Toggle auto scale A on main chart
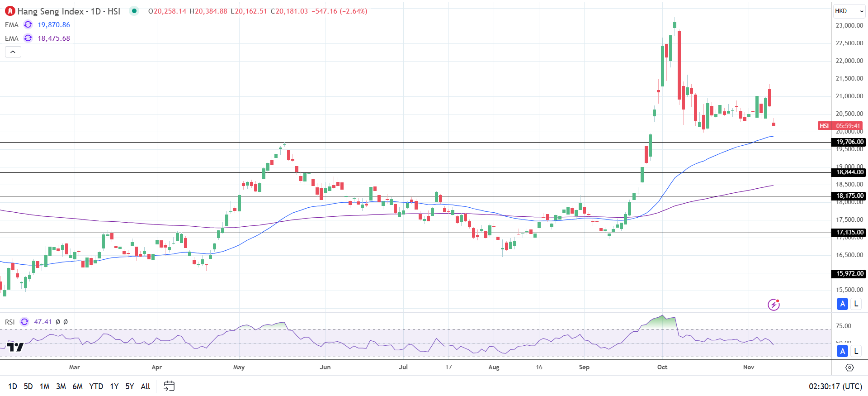 (x=842, y=304)
